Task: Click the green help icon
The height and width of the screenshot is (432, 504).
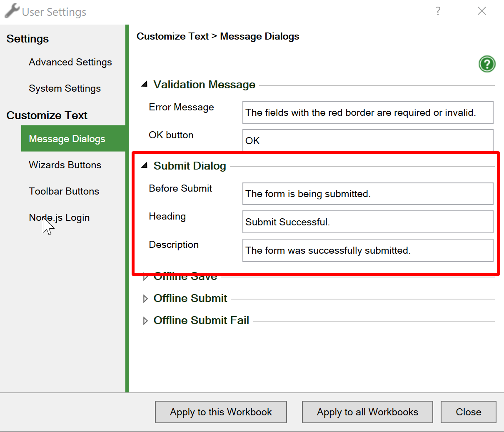Action: 487,64
